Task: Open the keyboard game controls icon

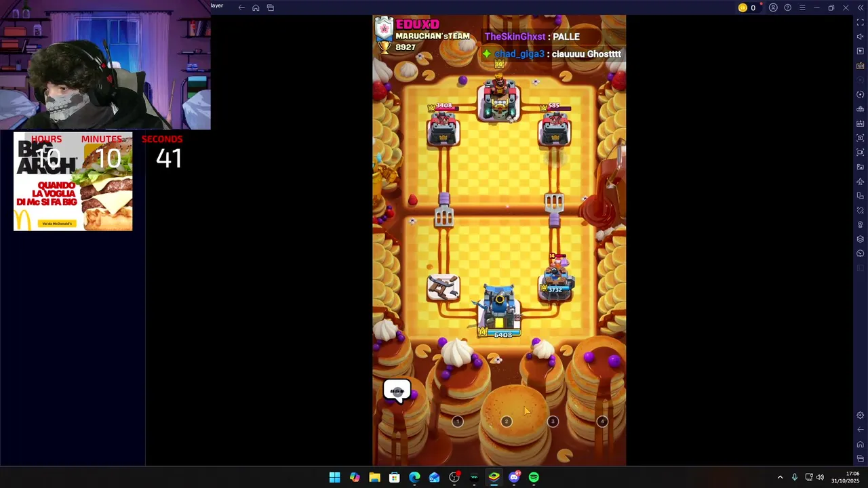Action: 860,66
